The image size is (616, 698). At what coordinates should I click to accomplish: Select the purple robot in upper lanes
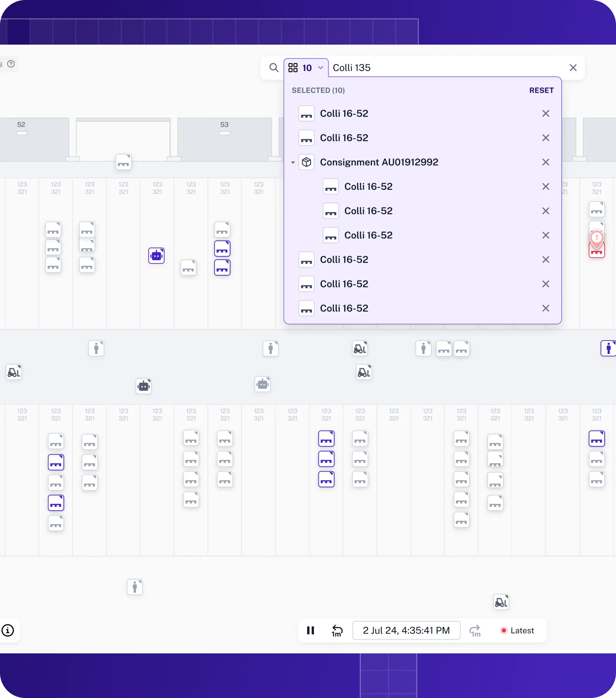point(157,256)
